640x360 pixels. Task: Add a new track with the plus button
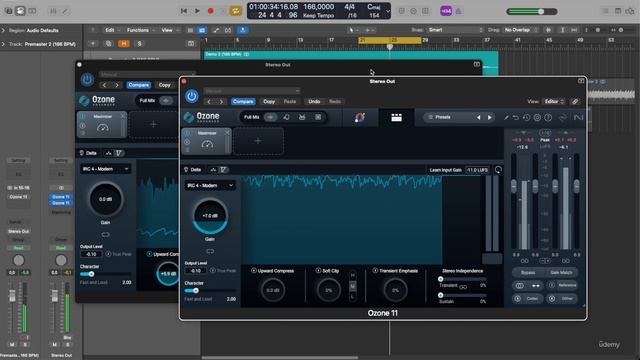pos(93,44)
